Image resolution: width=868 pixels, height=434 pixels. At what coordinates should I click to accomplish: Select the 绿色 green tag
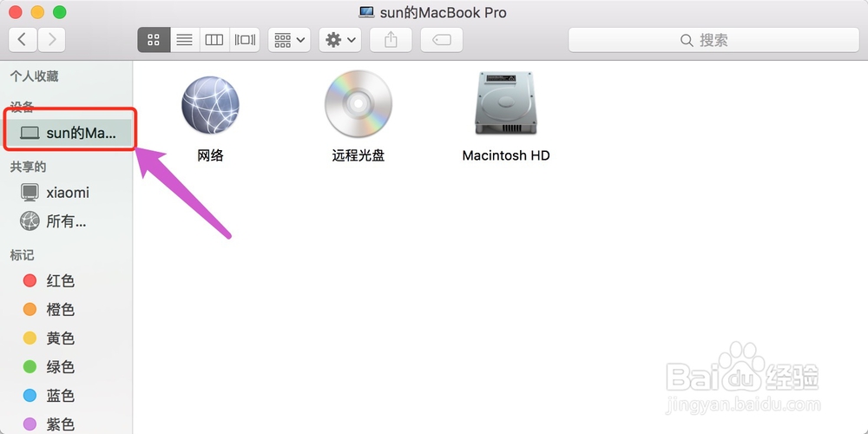tap(67, 367)
